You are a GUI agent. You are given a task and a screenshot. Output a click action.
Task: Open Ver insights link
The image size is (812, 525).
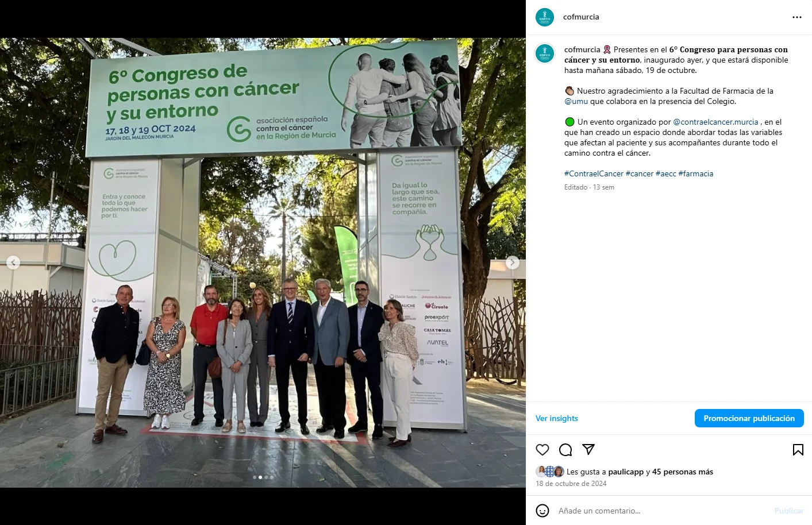557,418
